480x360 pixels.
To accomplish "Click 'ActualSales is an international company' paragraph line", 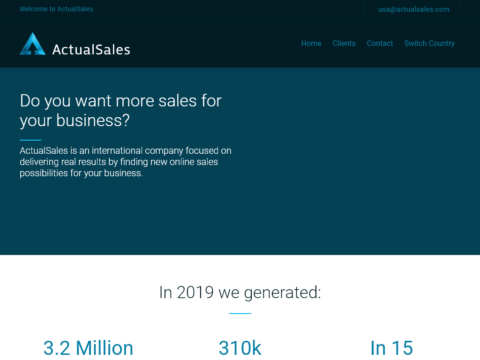I will (x=125, y=151).
